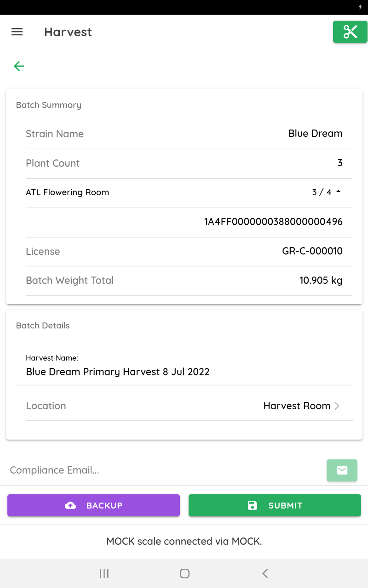368x588 pixels.
Task: Edit the Harvest Name text field
Action: [118, 372]
